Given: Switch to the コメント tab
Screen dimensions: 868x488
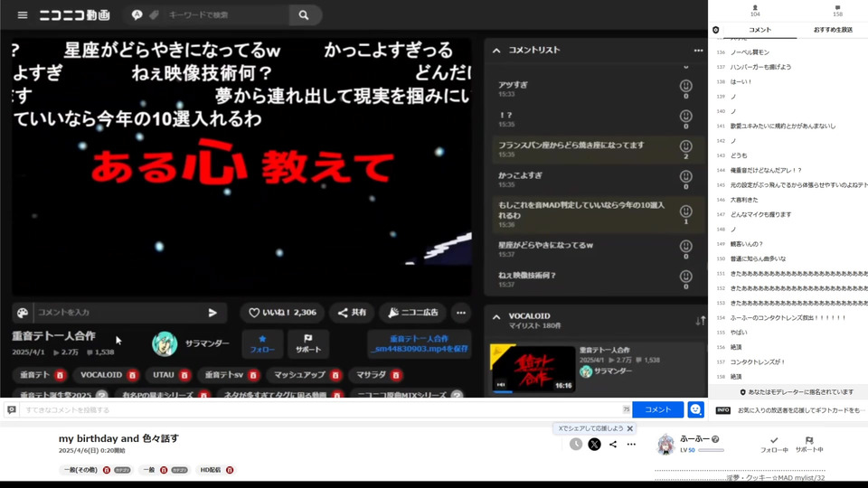Looking at the screenshot, I should pyautogui.click(x=760, y=30).
